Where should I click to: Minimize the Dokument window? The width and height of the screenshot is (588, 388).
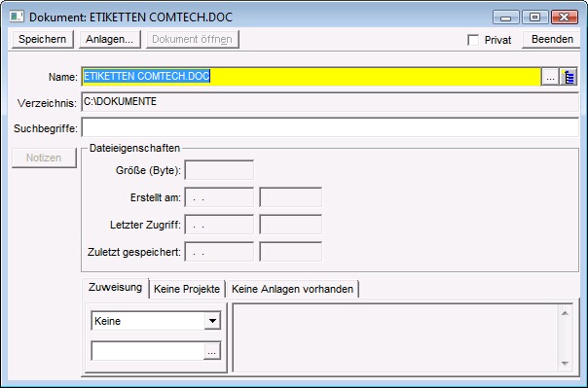[x=506, y=17]
